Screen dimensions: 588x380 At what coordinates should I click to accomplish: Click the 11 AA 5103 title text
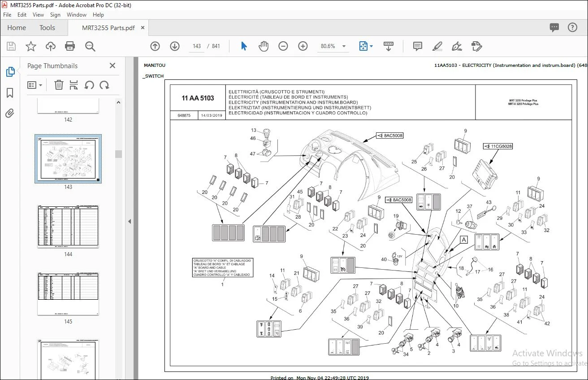coord(198,98)
